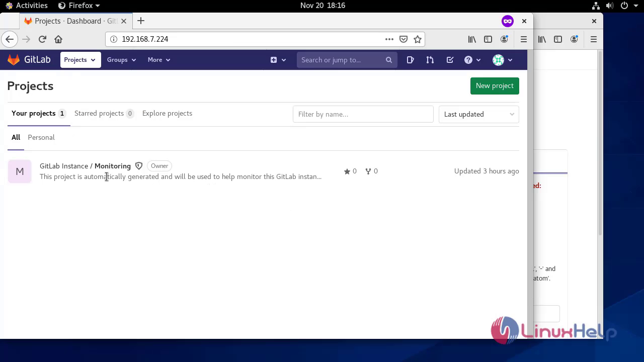Click the Filter by name input

coord(363,114)
